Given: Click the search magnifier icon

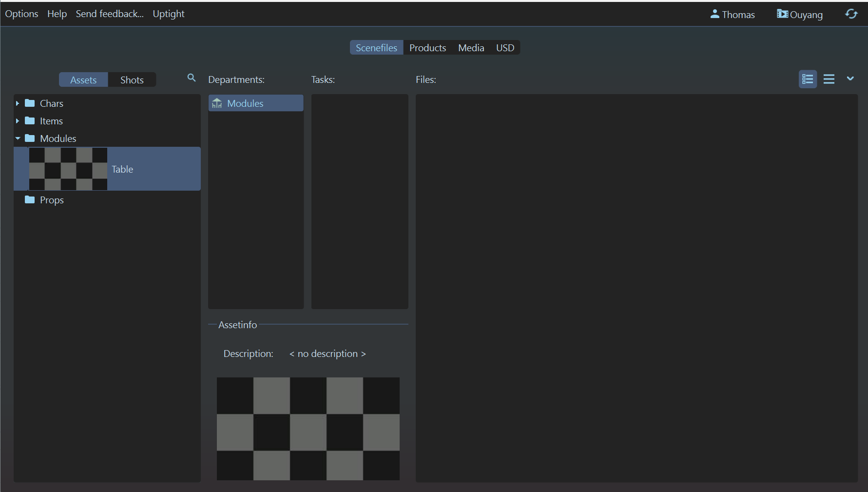Looking at the screenshot, I should tap(192, 78).
